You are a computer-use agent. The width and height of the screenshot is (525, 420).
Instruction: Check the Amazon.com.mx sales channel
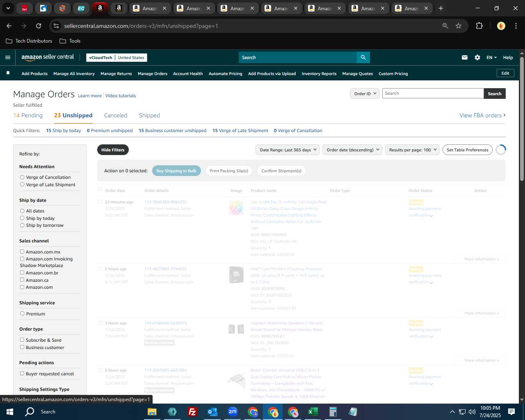[22, 252]
